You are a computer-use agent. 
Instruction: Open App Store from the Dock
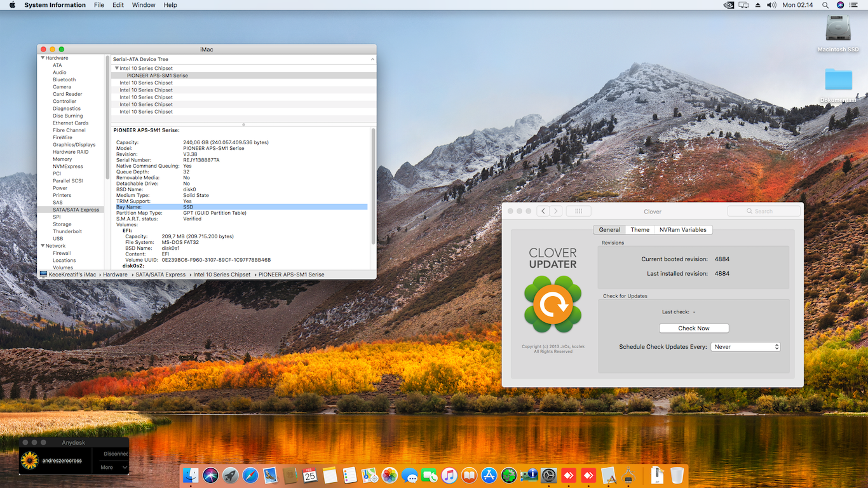pyautogui.click(x=489, y=475)
